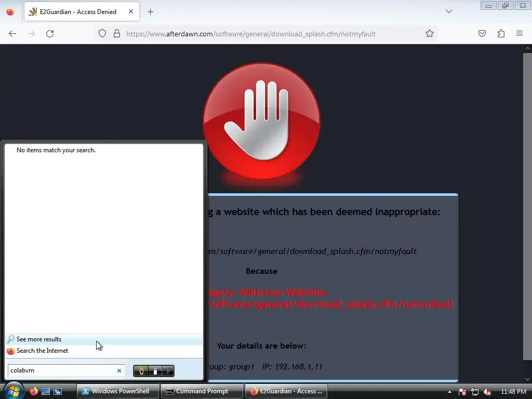This screenshot has width=532, height=399.
Task: Click the Firefox logo at top left
Action: 10,11
